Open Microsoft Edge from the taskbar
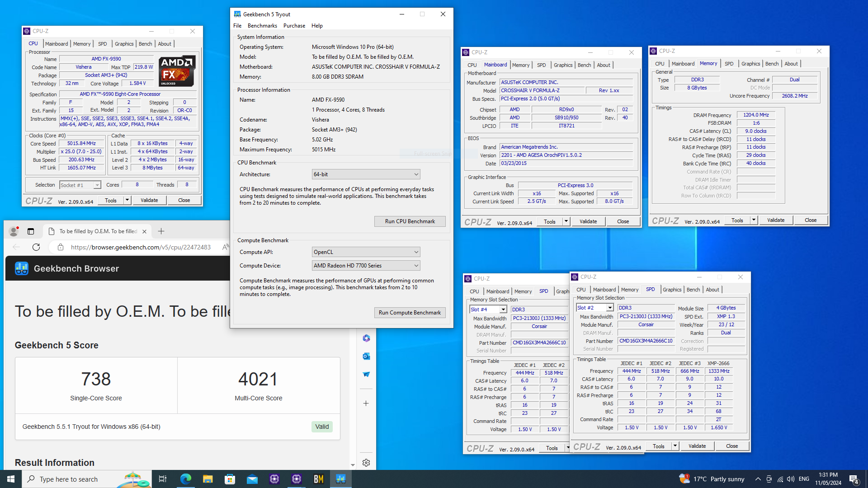The image size is (868, 488). tap(185, 479)
